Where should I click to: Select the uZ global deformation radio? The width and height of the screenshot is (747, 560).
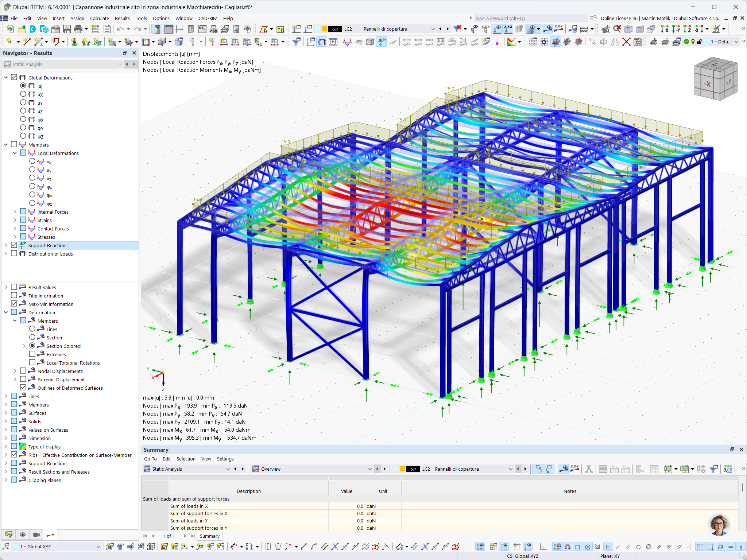click(23, 111)
